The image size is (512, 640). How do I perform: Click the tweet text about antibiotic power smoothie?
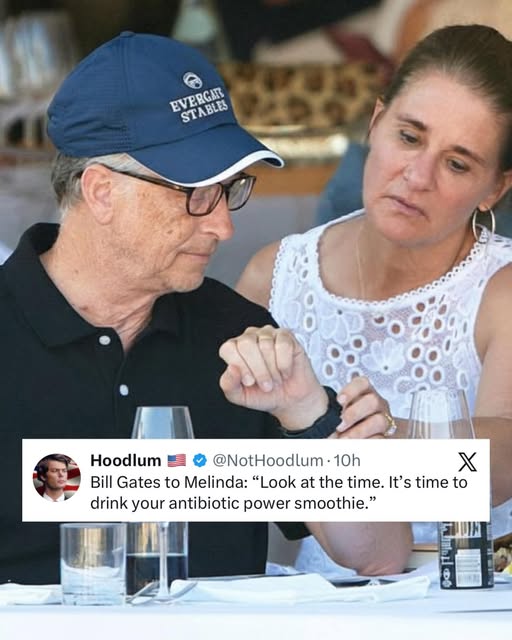click(x=278, y=493)
